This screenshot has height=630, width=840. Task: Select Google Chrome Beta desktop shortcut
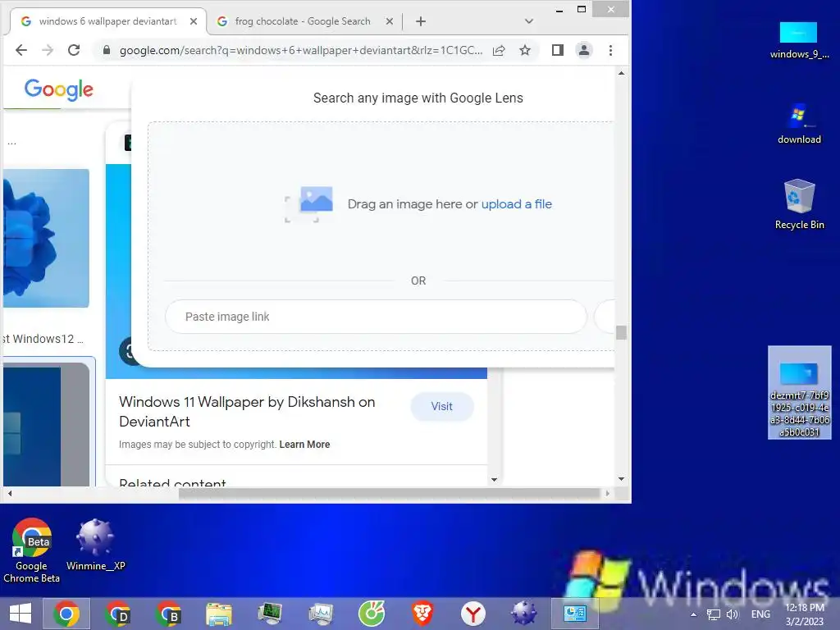point(32,550)
